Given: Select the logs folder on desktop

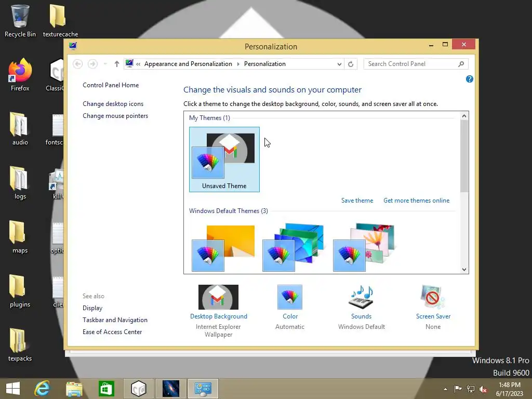Looking at the screenshot, I should [x=20, y=183].
